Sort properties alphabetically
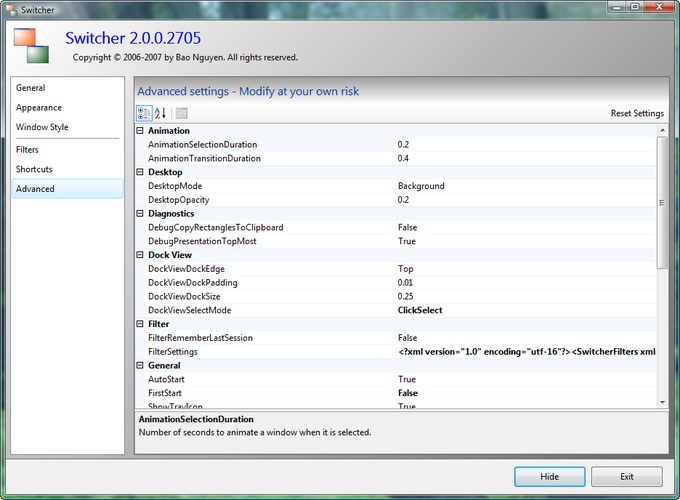Screen dimensions: 680x500 [x=160, y=113]
